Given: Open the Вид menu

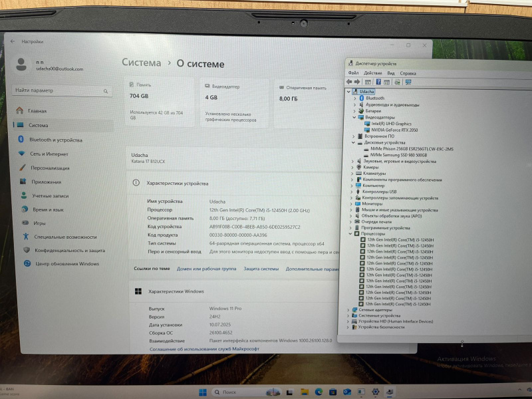Looking at the screenshot, I should (391, 73).
